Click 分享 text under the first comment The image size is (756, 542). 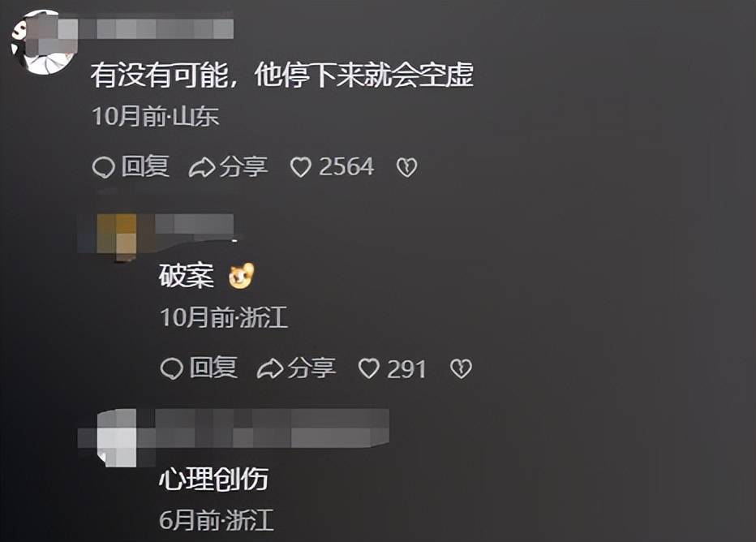pyautogui.click(x=243, y=167)
